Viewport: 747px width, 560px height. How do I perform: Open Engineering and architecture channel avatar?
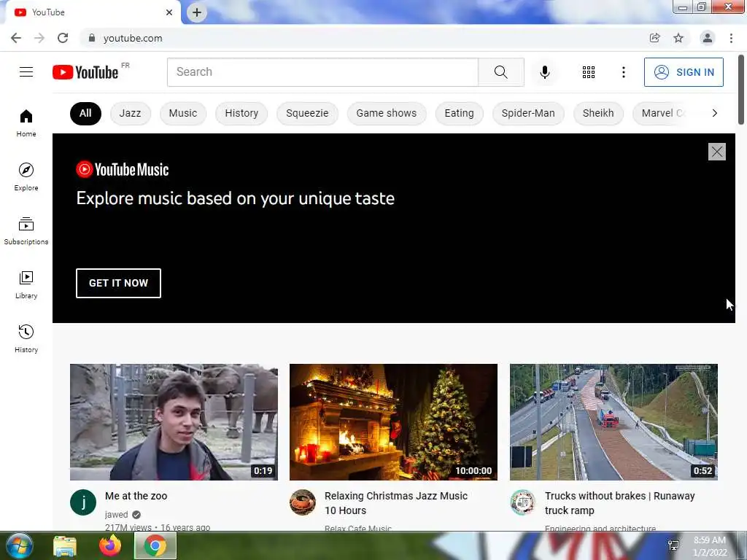point(522,502)
